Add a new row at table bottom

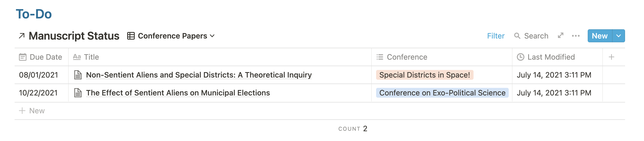point(320,111)
